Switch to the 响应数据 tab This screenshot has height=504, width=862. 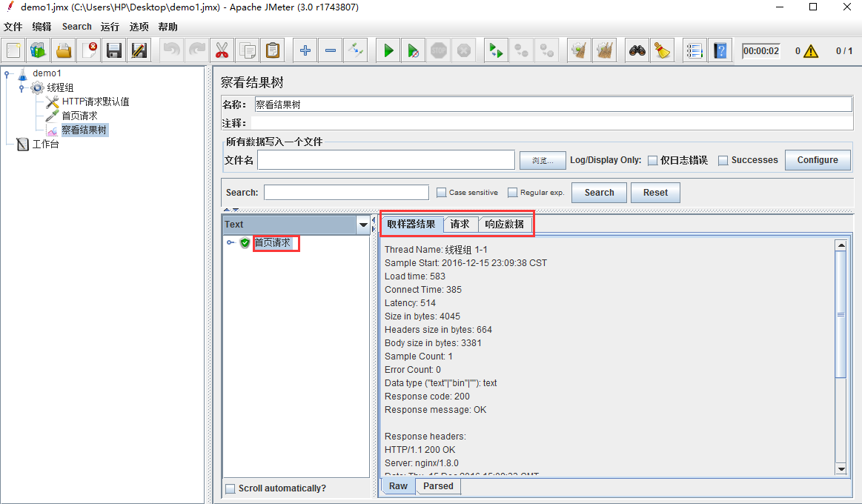coord(505,225)
